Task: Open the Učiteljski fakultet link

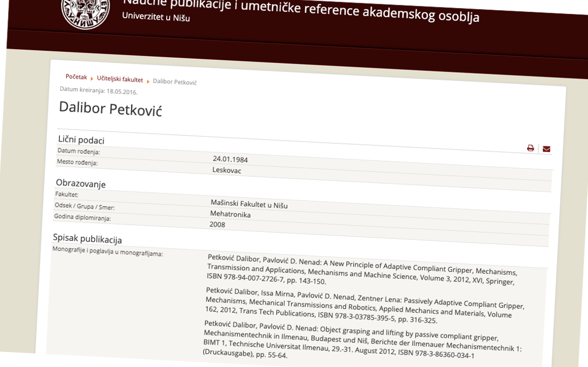Action: [x=119, y=79]
